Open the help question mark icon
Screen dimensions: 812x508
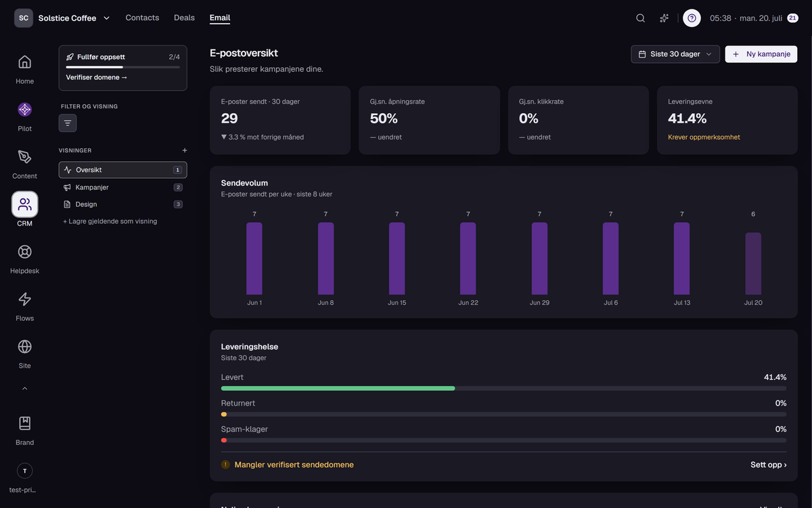click(x=692, y=18)
